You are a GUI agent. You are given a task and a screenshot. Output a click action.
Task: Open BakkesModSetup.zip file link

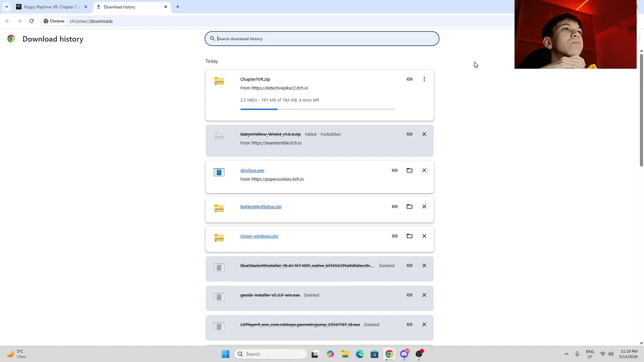click(x=261, y=207)
